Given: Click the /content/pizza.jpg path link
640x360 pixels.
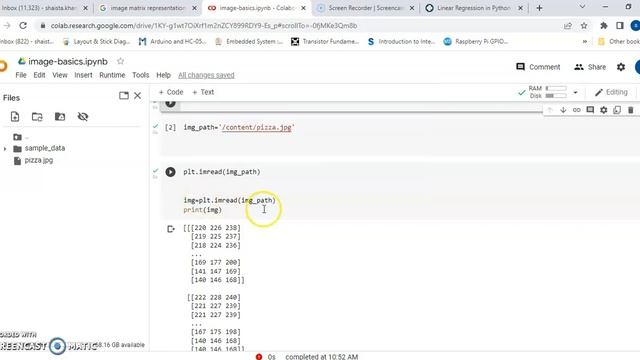Looking at the screenshot, I should click(257, 127).
